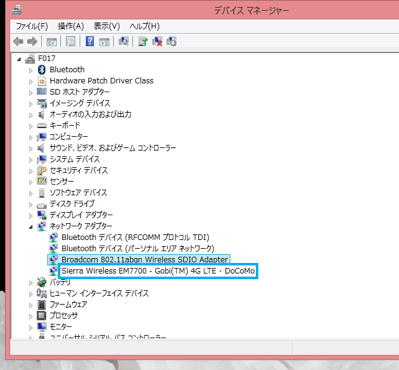The width and height of the screenshot is (399, 370).
Task: Click the Disable device icon with down arrow
Action: click(x=171, y=42)
